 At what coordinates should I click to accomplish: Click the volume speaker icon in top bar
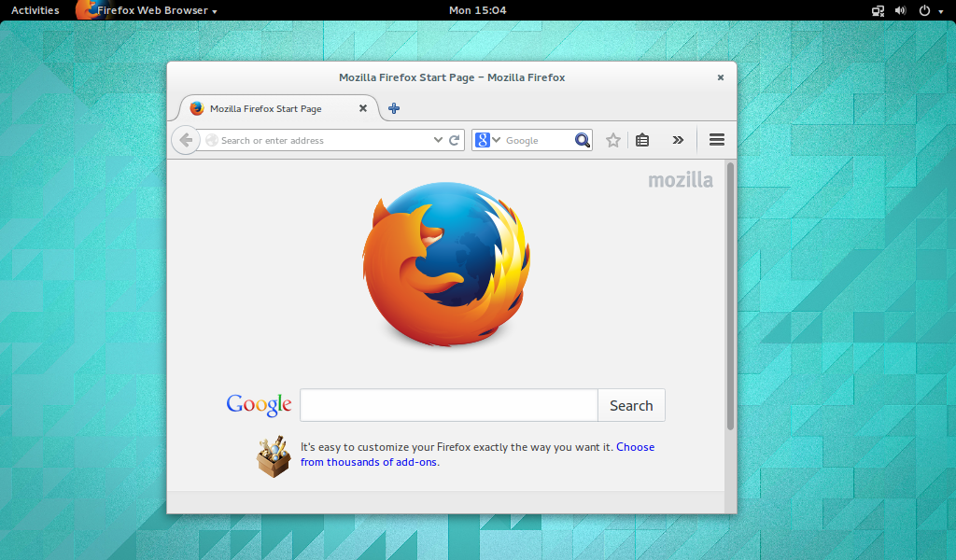pos(901,10)
